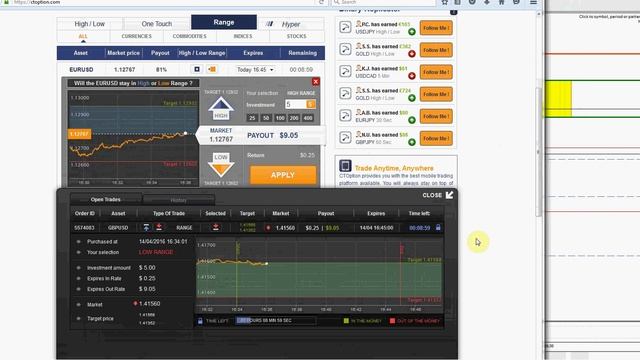Click the EURUSD asset name in list
Viewport: 640px width, 360px height.
click(x=81, y=70)
